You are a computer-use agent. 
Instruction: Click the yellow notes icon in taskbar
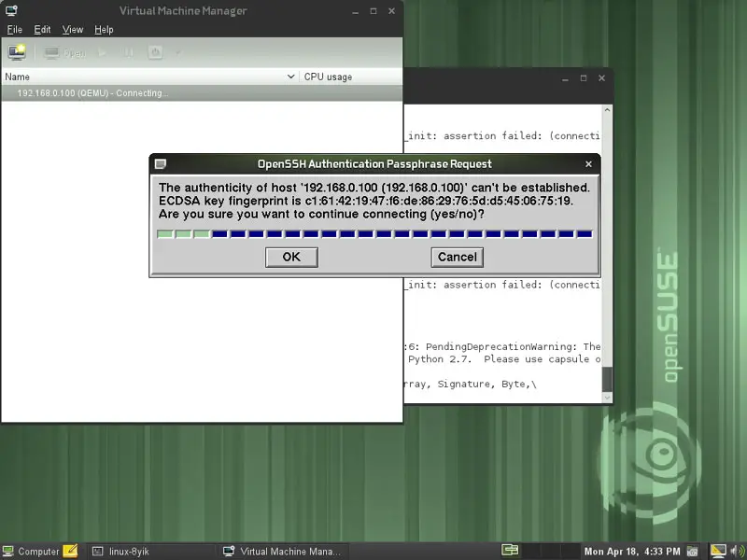(70, 551)
